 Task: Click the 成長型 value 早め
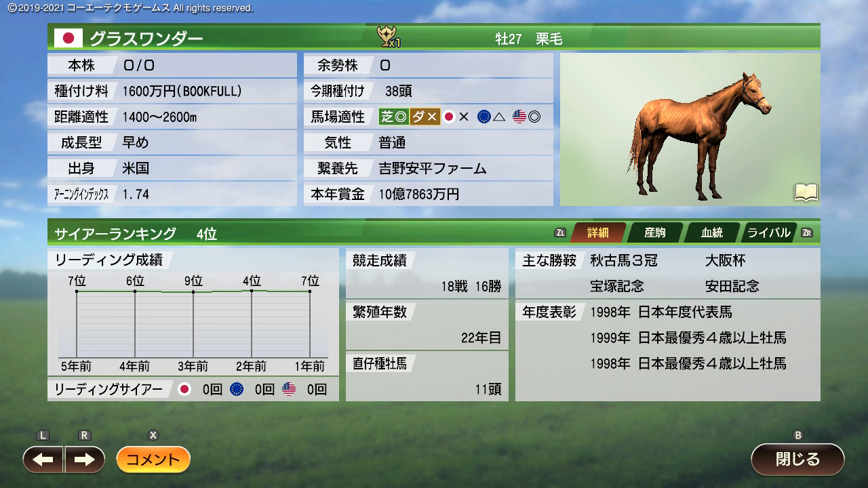click(x=136, y=142)
